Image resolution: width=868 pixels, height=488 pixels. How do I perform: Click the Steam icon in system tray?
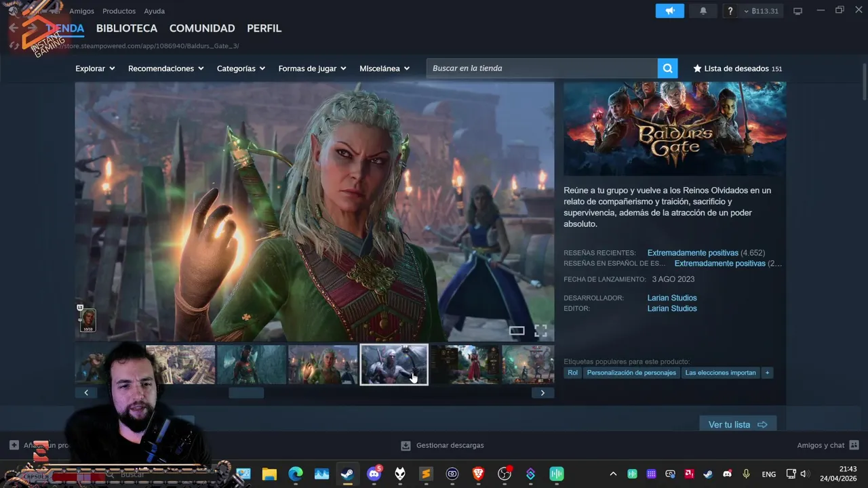pyautogui.click(x=708, y=474)
